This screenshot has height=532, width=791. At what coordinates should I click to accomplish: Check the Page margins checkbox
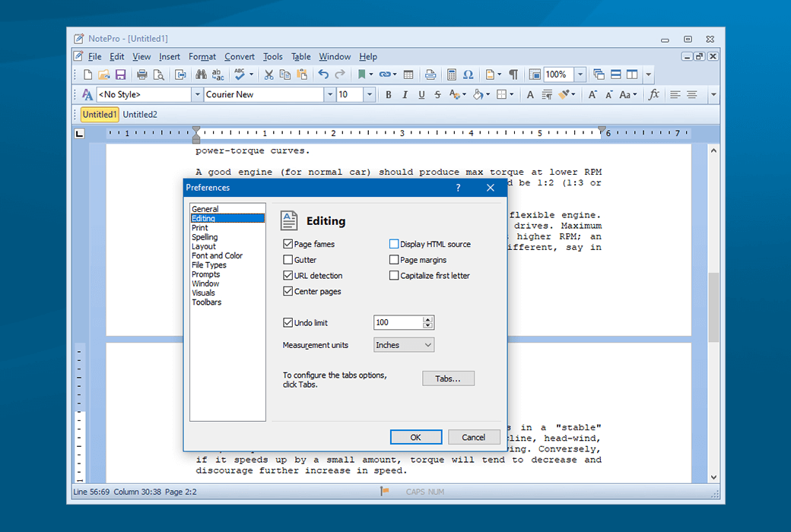[394, 260]
